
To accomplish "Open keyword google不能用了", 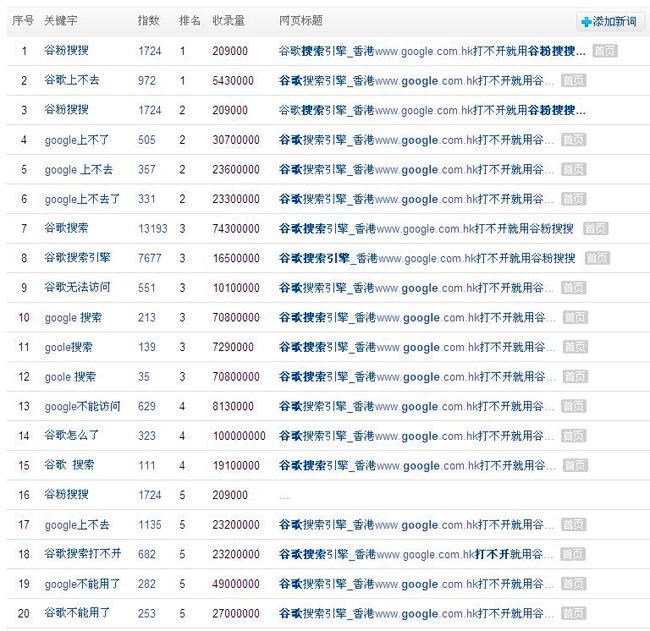I will click(x=82, y=584).
